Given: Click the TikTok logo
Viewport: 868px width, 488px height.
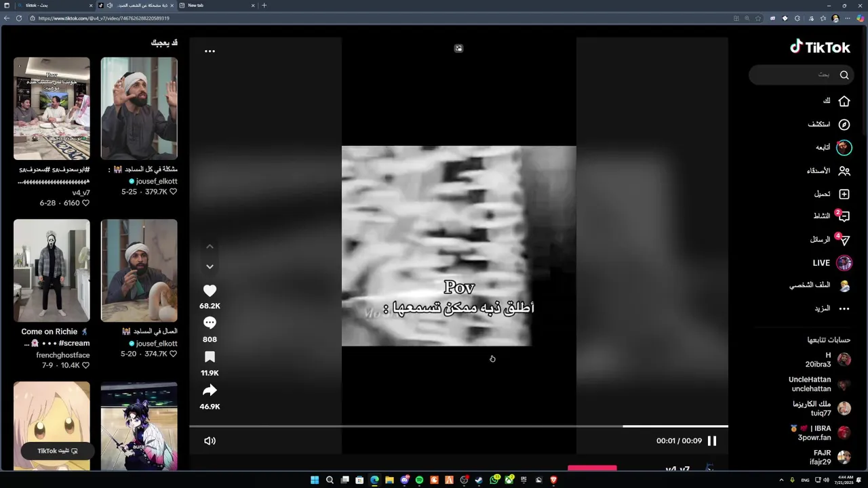Looking at the screenshot, I should pos(820,47).
